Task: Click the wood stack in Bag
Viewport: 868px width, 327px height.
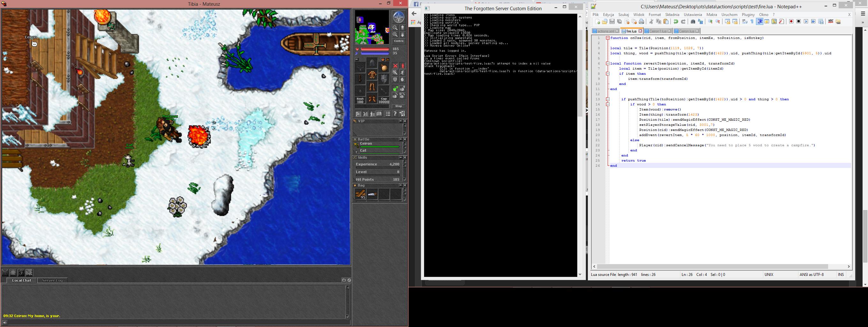Action: 361,194
